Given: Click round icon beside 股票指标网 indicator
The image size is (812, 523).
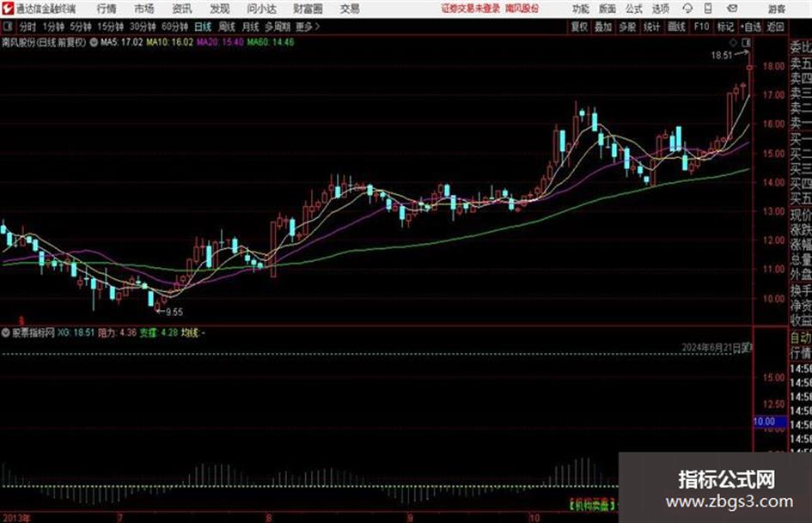Looking at the screenshot, I should coord(6,332).
